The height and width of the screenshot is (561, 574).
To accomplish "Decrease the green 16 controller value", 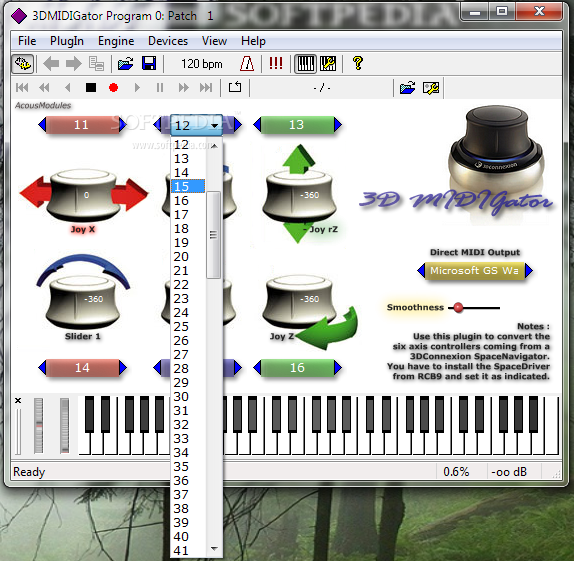I will 257,367.
